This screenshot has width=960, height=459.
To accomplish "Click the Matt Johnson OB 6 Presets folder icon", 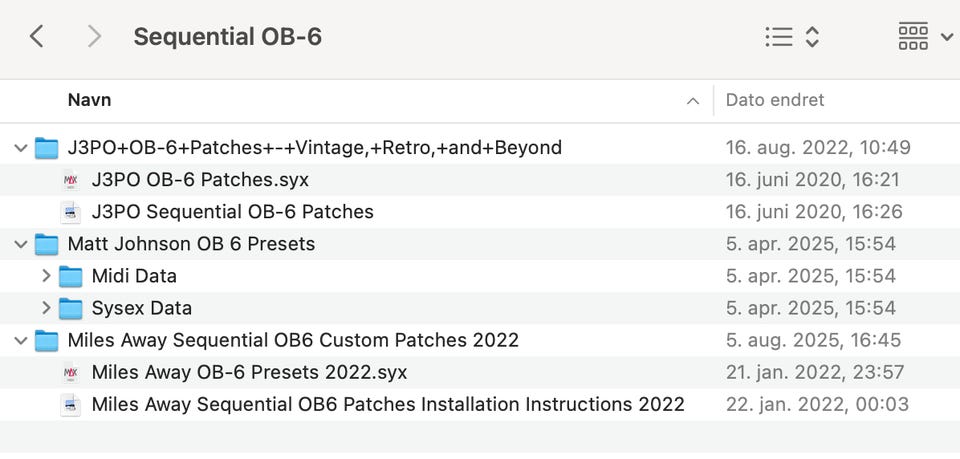I will click(x=46, y=244).
